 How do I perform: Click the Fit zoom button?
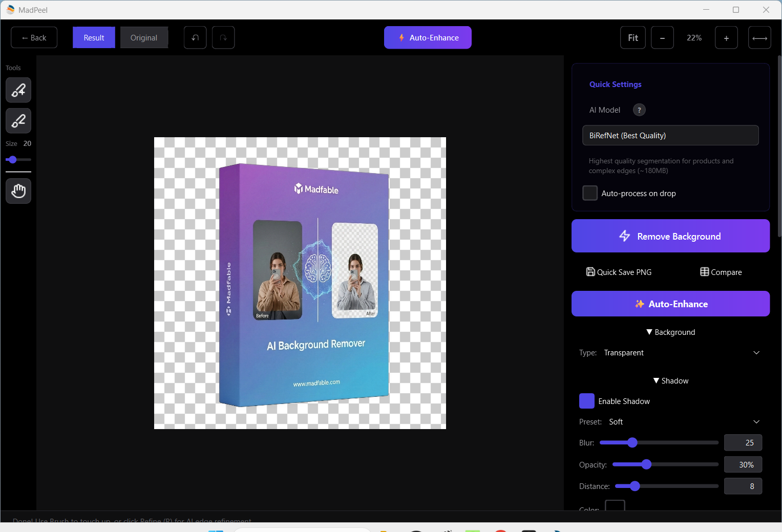(633, 38)
